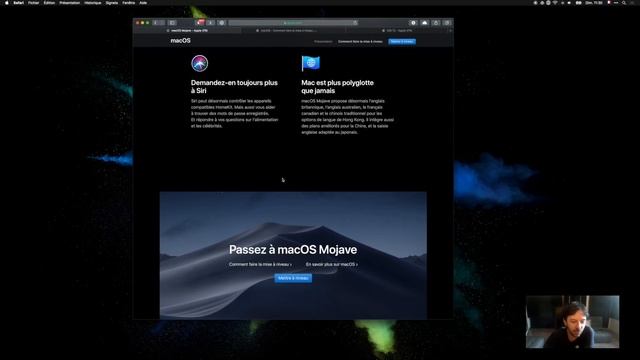This screenshot has width=640, height=360.
Task: Open the iCloud Tabs cloud icon
Action: point(424,23)
